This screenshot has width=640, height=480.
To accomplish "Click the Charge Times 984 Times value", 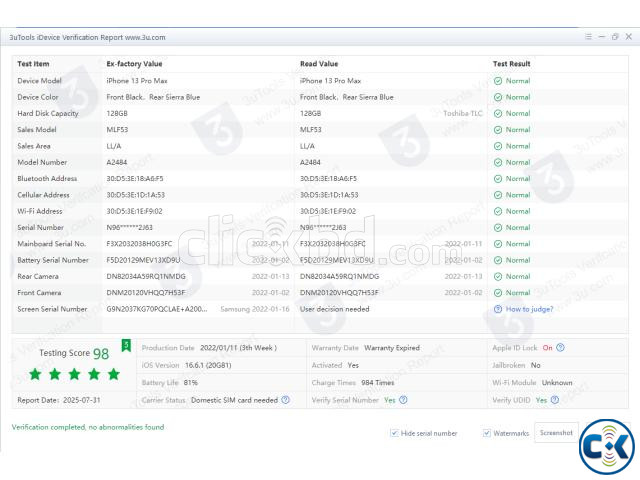I will (378, 383).
